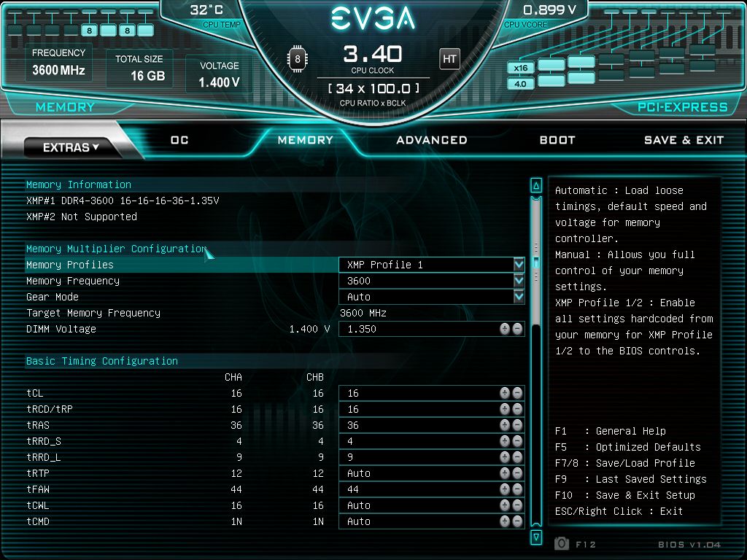Increase tRRD_S with the plus icon
This screenshot has width=747, height=560.
tap(505, 441)
